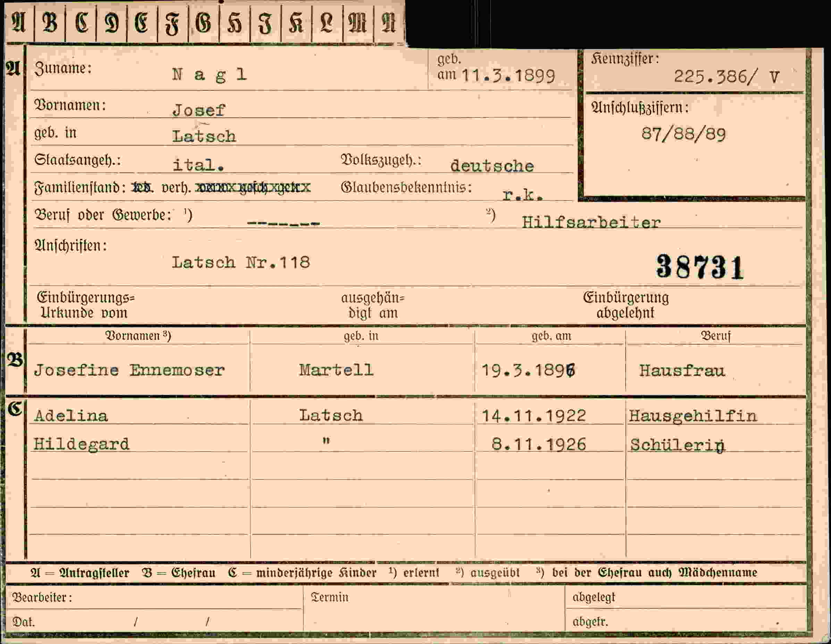
Task: Click the index tab letter A
Action: coord(19,23)
